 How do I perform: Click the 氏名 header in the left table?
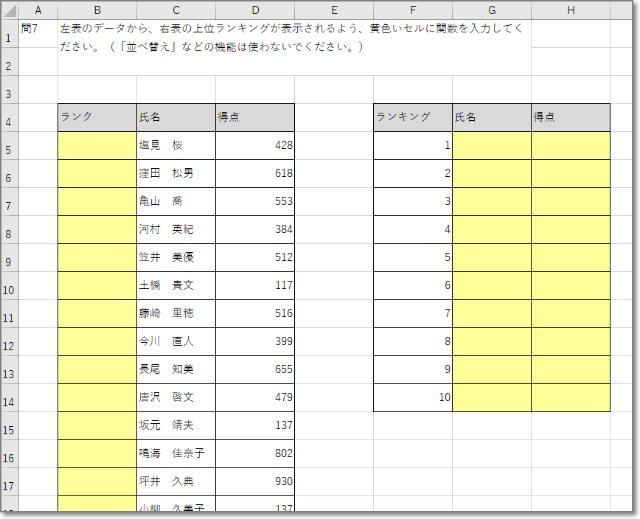coord(176,117)
